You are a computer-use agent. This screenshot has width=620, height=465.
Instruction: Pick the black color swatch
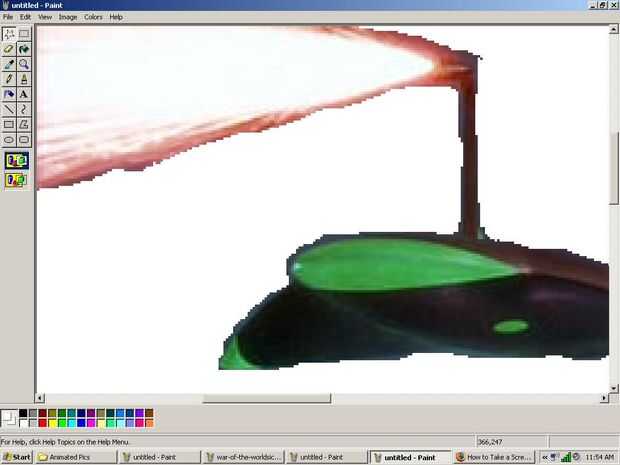coord(23,413)
